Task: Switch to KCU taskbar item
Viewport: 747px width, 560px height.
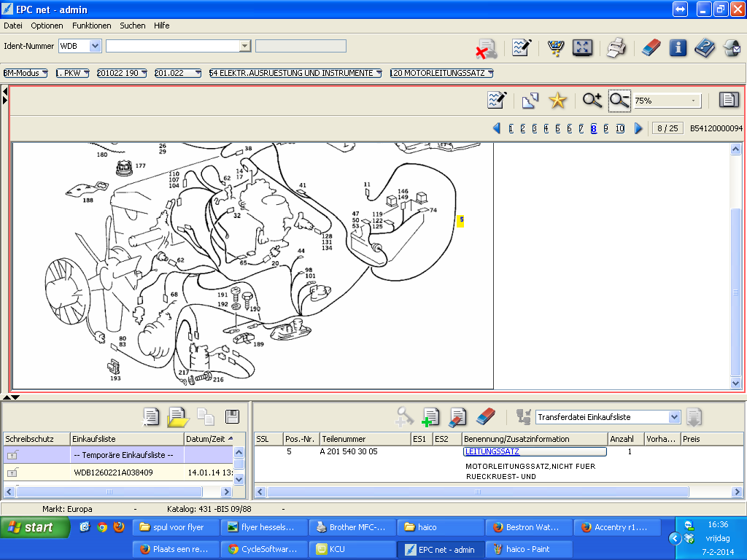Action: [352, 549]
